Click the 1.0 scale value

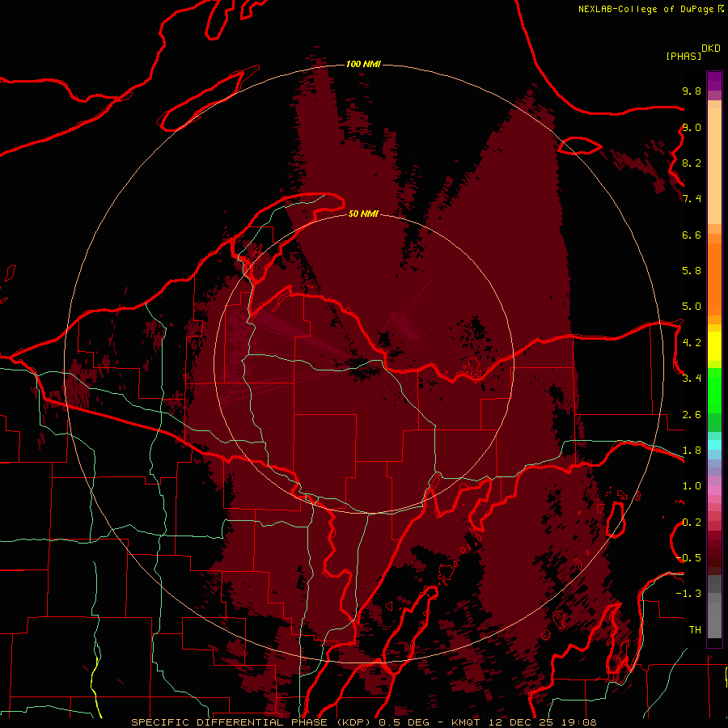click(x=692, y=486)
